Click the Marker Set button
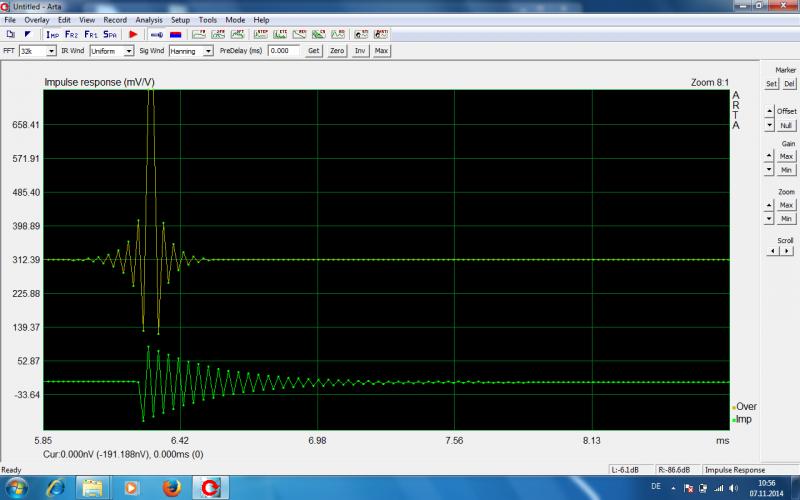Viewport: 800px width, 500px height. [x=771, y=83]
